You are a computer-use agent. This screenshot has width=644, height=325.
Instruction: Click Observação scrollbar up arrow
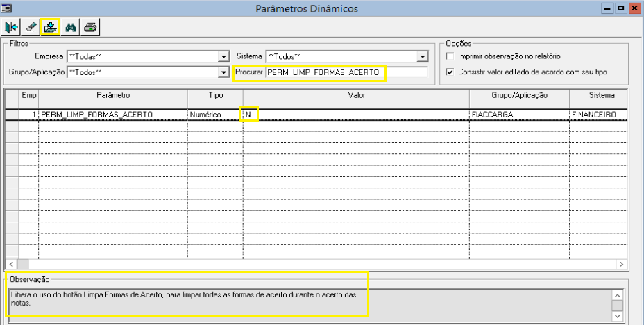coord(618,295)
